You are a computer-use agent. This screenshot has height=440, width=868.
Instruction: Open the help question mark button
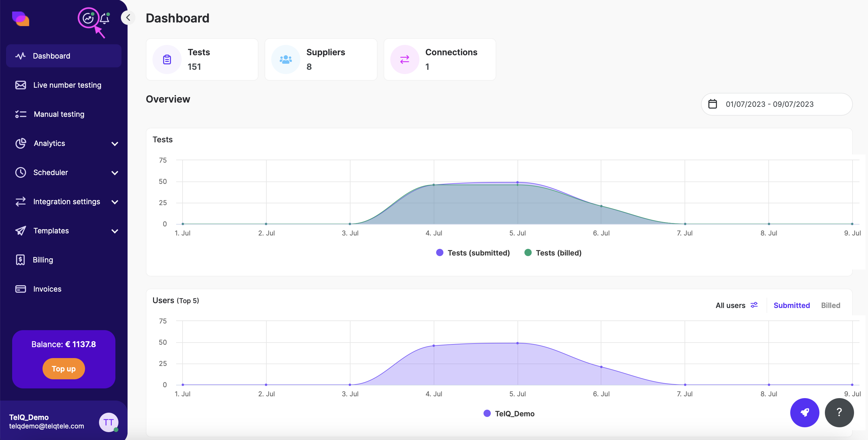pos(839,412)
